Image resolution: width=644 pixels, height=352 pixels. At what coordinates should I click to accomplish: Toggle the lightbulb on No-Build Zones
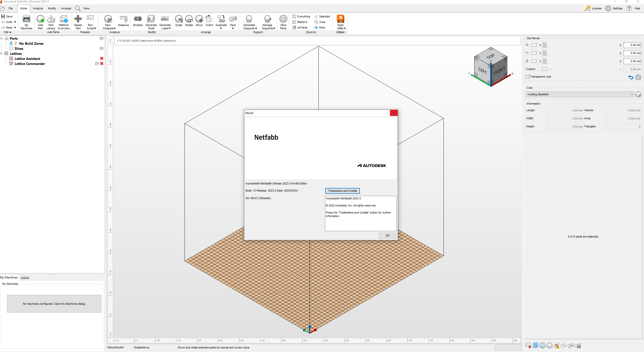(x=16, y=43)
